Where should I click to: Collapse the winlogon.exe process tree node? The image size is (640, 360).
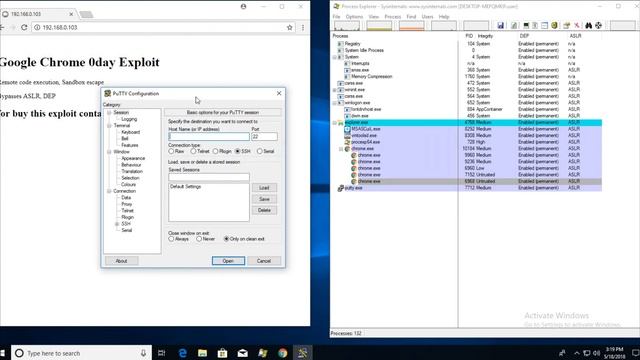(x=335, y=103)
